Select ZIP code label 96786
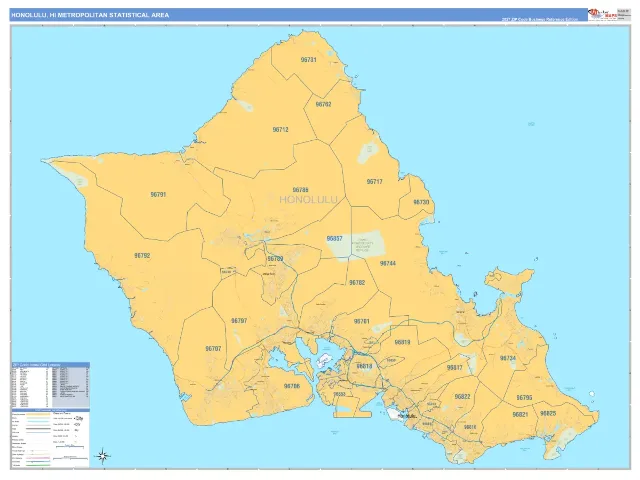Image resolution: width=640 pixels, height=480 pixels. (300, 190)
